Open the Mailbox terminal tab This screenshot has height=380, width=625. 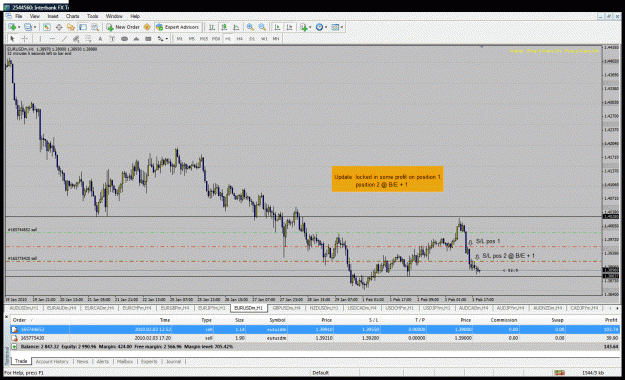point(125,361)
